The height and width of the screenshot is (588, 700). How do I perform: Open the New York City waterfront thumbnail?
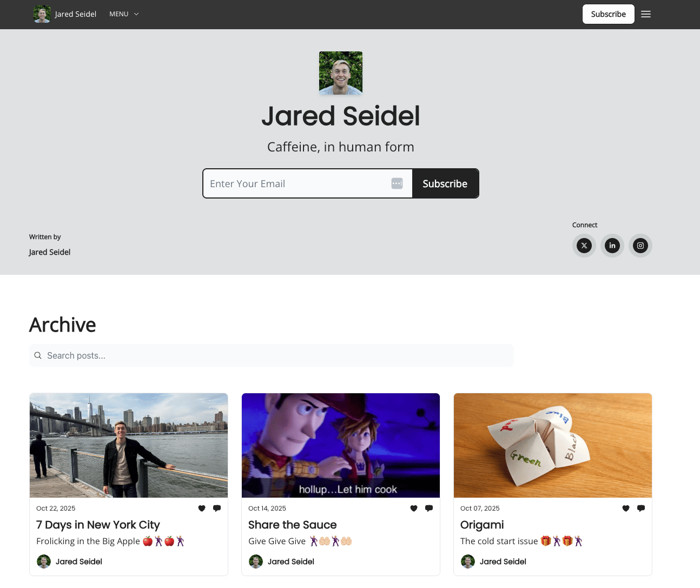(129, 445)
